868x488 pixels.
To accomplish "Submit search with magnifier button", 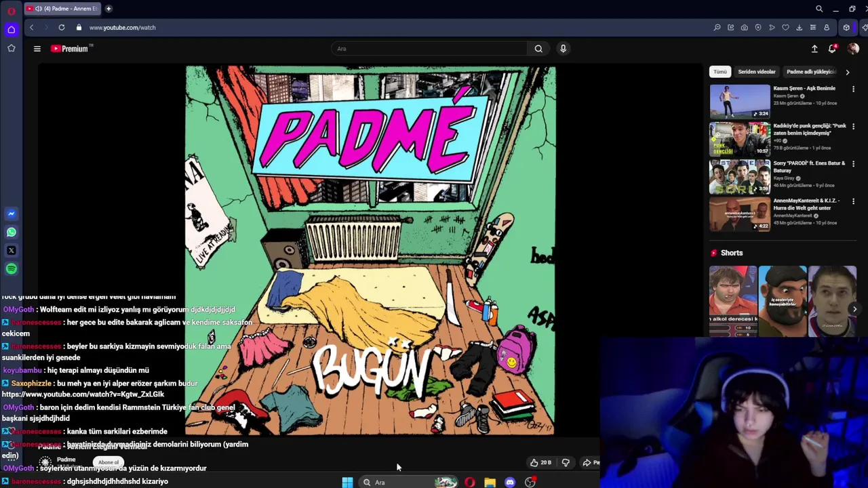I will (x=538, y=48).
